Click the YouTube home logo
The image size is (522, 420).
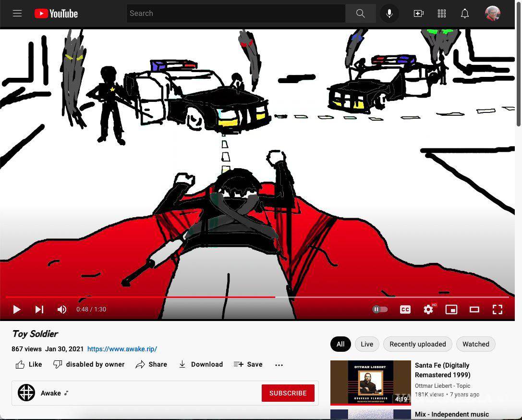point(56,13)
